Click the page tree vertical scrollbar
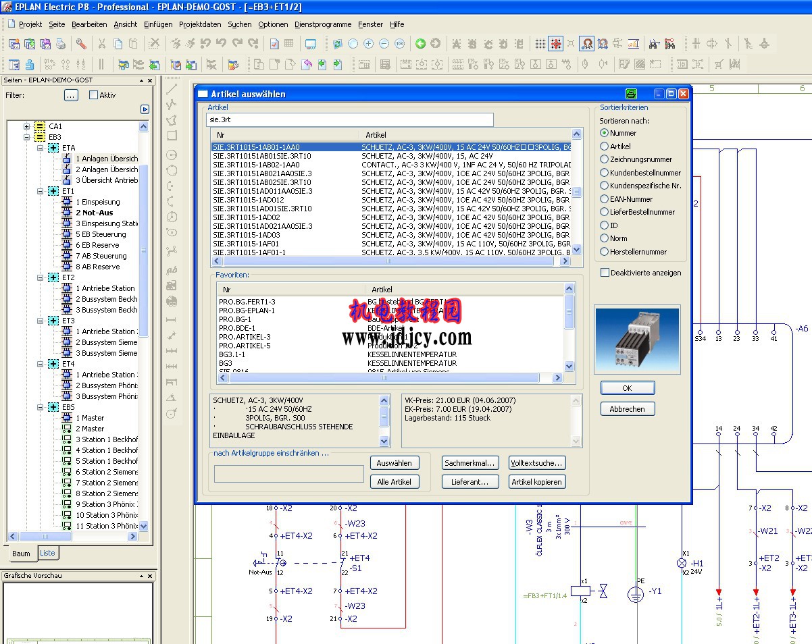Viewport: 812px width, 644px height. 143,326
